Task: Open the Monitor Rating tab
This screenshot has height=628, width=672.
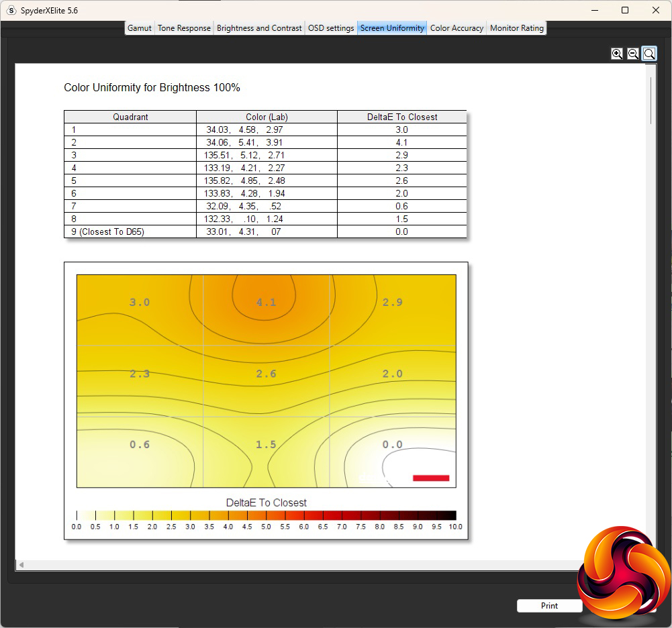Action: coord(516,28)
